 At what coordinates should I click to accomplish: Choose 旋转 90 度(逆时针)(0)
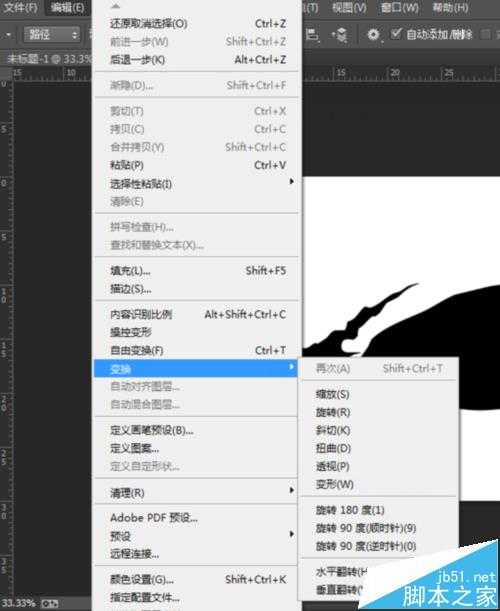tap(379, 546)
